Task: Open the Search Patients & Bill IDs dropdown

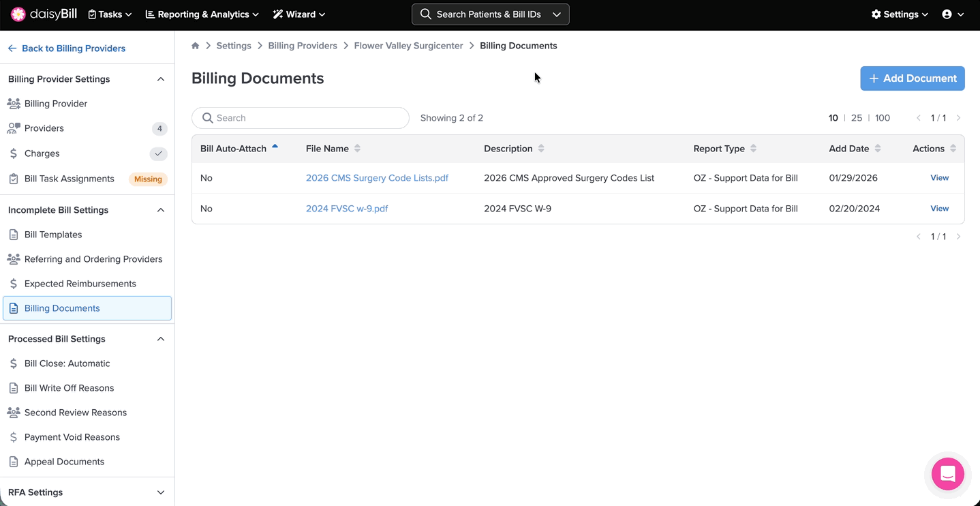Action: pos(557,14)
